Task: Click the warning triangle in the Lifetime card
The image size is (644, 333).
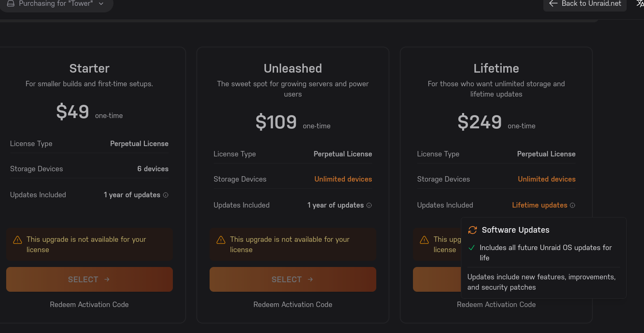Action: (424, 240)
